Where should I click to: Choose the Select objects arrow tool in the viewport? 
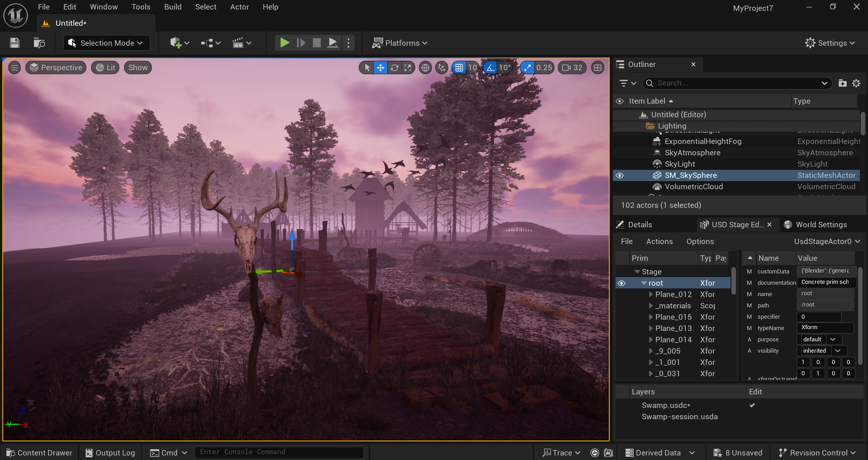(367, 67)
